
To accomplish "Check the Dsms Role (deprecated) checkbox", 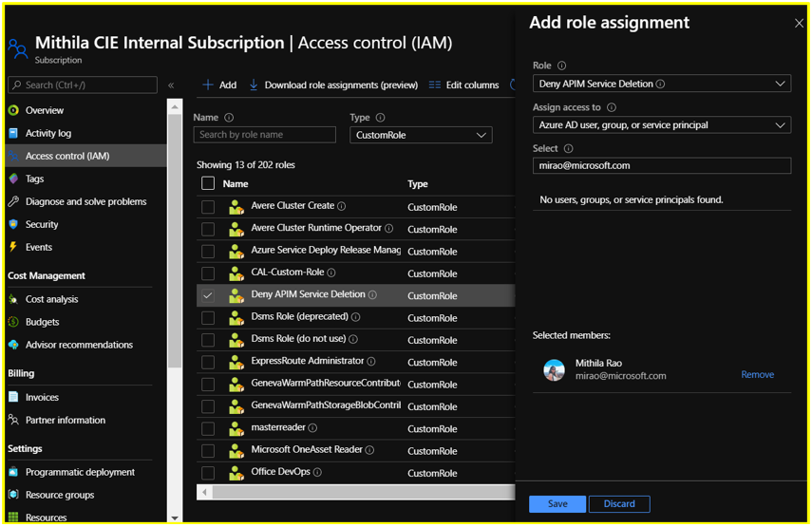I will (208, 318).
